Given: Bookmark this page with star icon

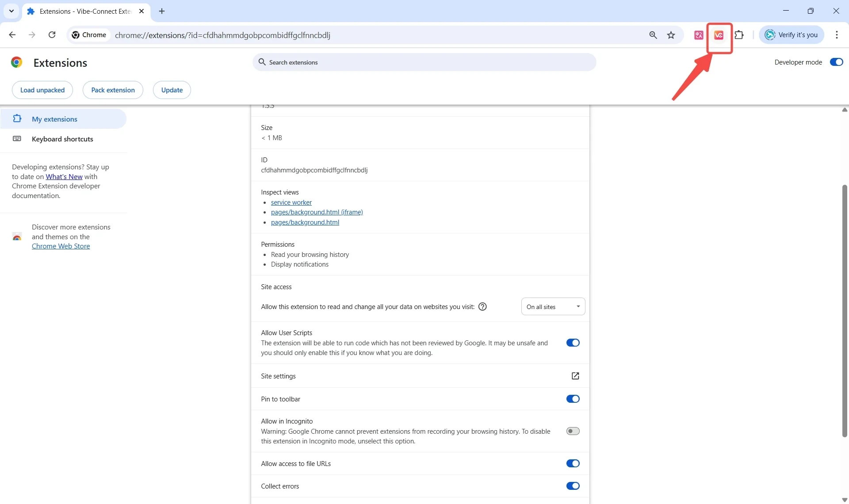Looking at the screenshot, I should tap(671, 35).
